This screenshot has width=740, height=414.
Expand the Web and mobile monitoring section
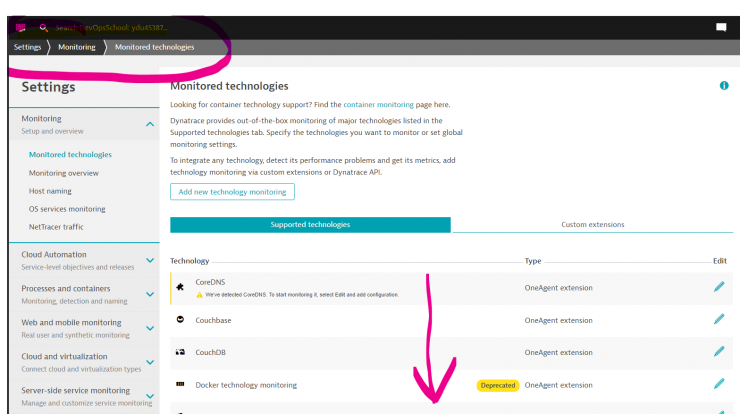coord(150,328)
